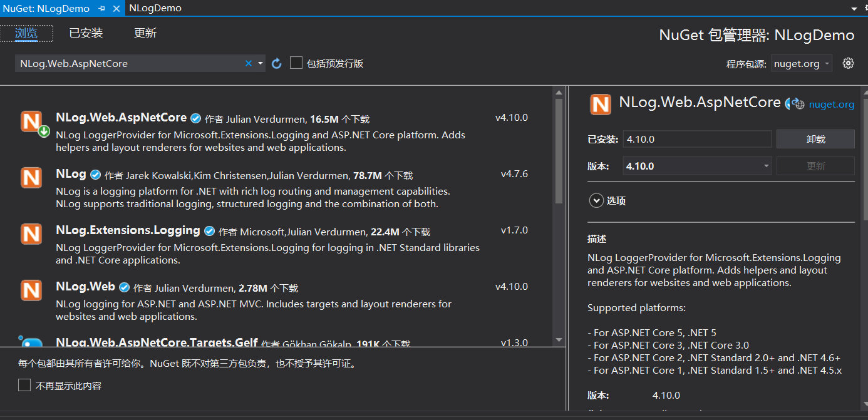This screenshot has width=868, height=420.
Task: Toggle include prerelease checkbox
Action: click(296, 63)
